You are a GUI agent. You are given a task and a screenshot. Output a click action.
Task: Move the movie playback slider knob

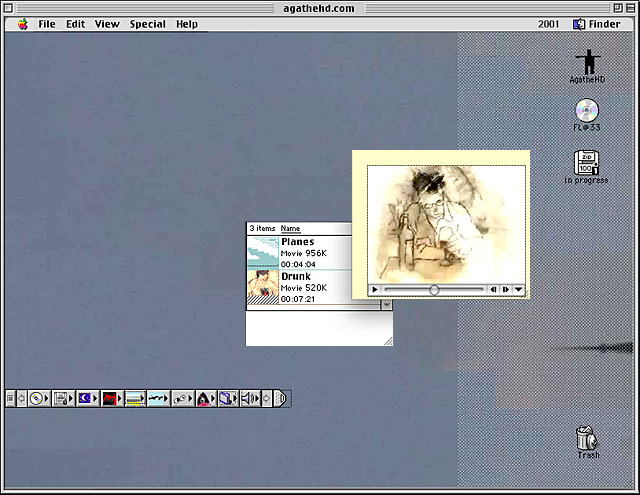[434, 290]
